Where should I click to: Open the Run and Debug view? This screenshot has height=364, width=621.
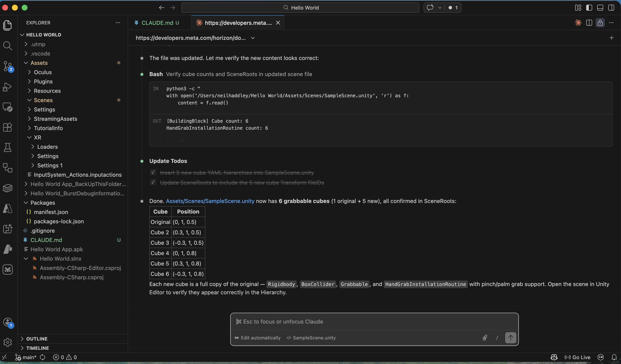7,87
